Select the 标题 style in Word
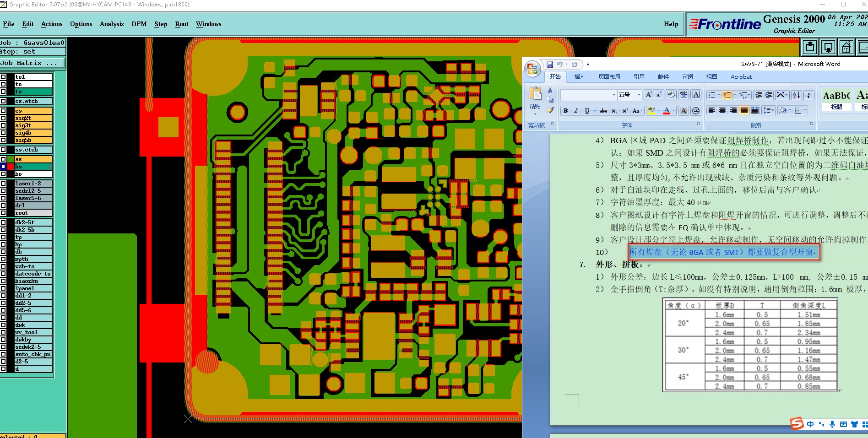 (x=837, y=100)
